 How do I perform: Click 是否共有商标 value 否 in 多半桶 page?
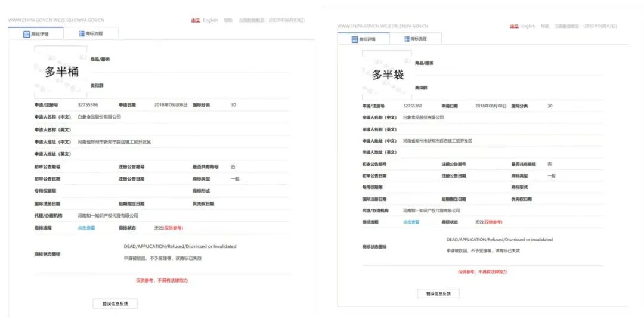click(x=233, y=167)
